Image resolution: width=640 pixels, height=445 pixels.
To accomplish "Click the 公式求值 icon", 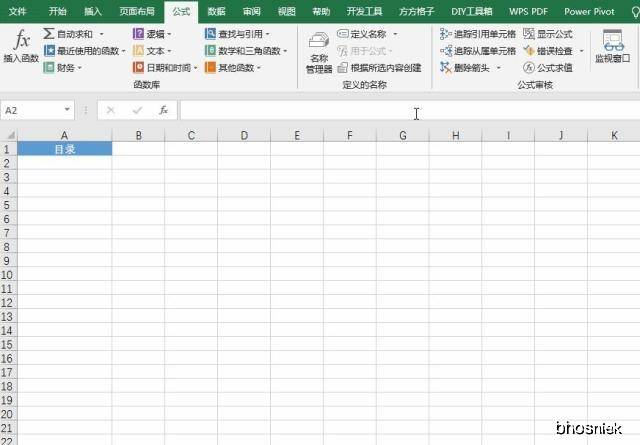I will (529, 68).
